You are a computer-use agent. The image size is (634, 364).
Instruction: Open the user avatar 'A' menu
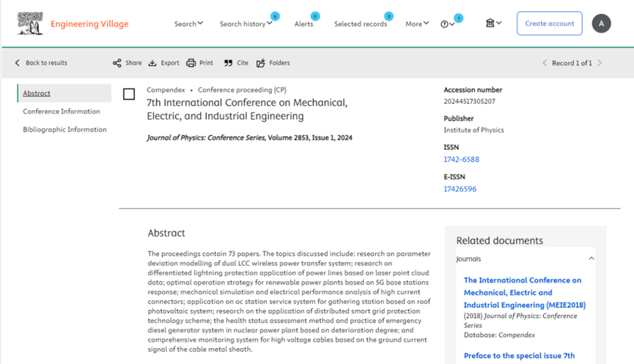601,23
